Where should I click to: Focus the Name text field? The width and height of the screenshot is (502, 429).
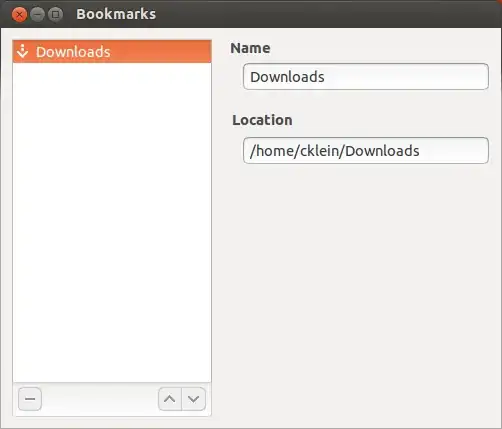pos(366,77)
